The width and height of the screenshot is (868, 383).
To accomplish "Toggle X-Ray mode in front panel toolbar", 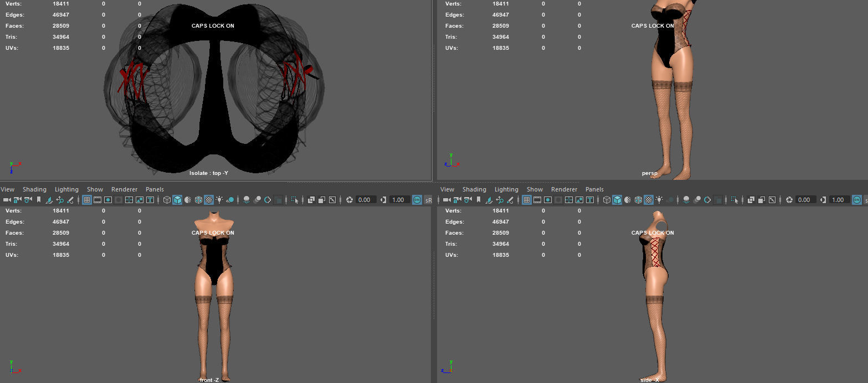I will click(x=311, y=200).
